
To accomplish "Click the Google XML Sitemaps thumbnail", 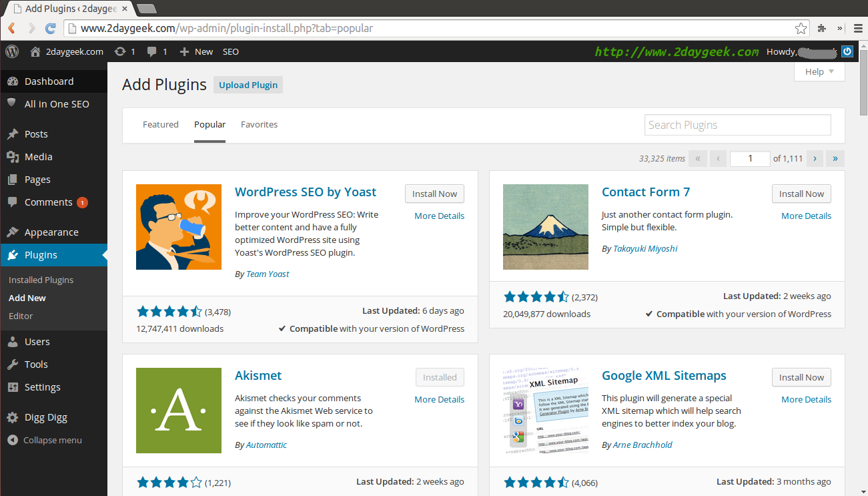I will [546, 411].
